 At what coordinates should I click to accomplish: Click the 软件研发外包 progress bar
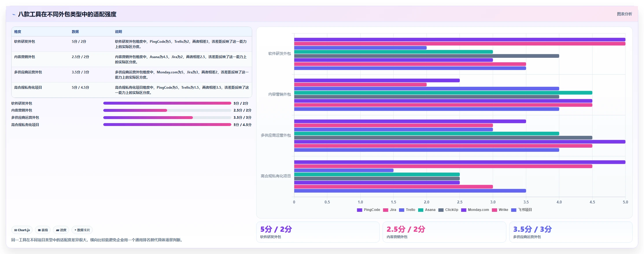[167, 103]
